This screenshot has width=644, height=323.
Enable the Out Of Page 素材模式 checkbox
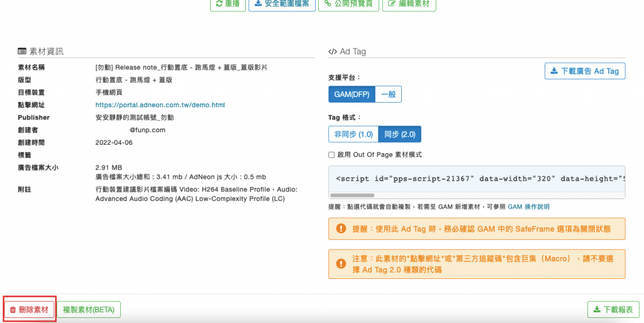[x=331, y=155]
